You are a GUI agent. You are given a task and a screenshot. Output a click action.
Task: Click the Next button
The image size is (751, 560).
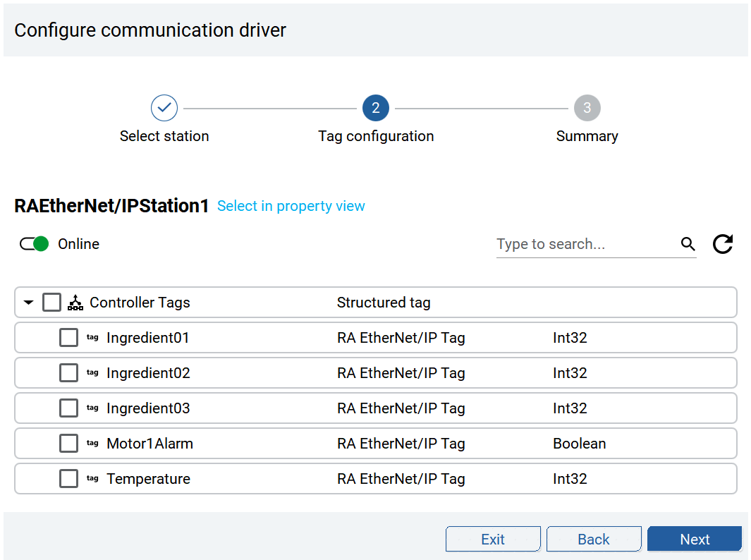pyautogui.click(x=694, y=539)
